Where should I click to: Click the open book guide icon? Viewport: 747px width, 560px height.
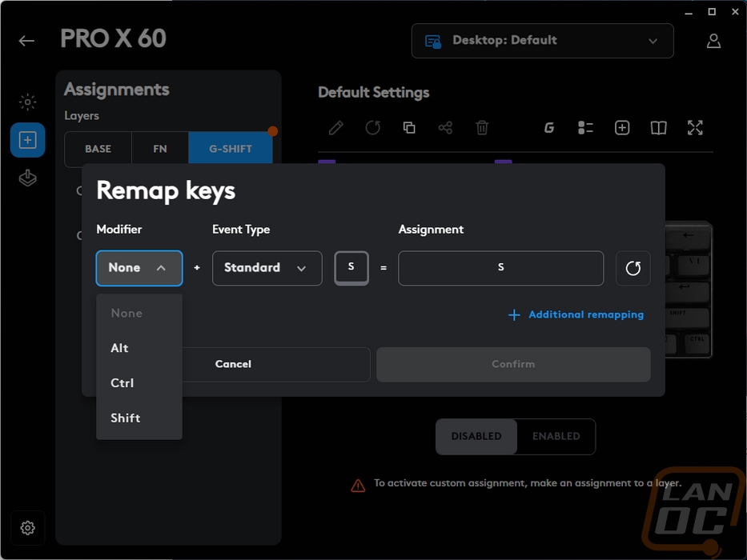pos(658,128)
